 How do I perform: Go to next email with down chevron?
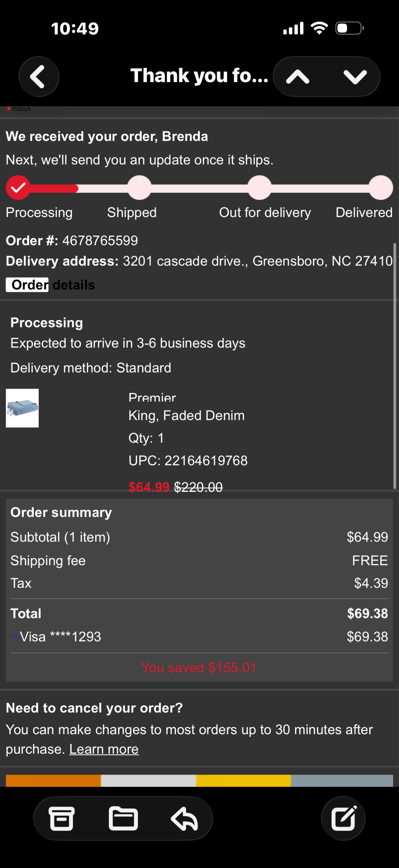tap(355, 77)
